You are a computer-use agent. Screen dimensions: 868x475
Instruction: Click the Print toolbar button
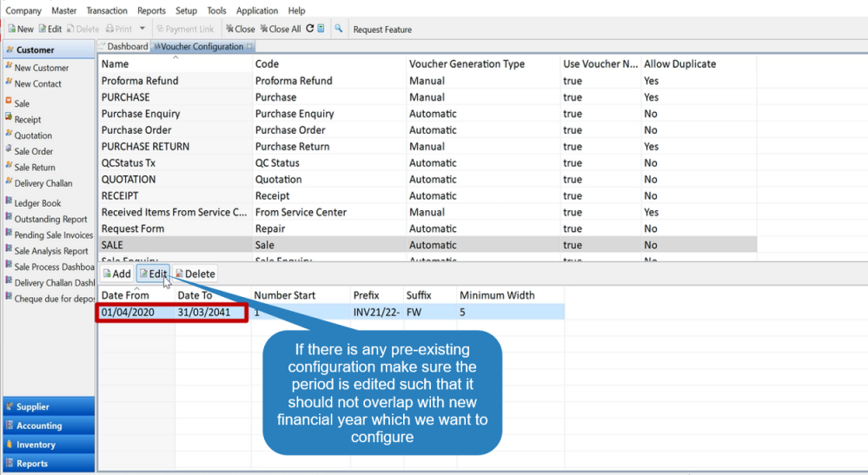tap(119, 29)
